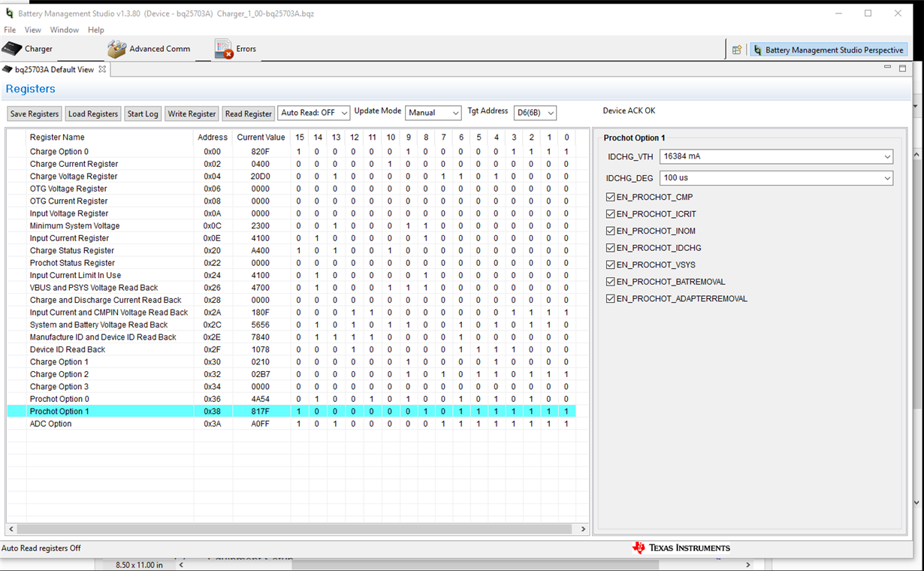Open the View menu

coord(33,30)
